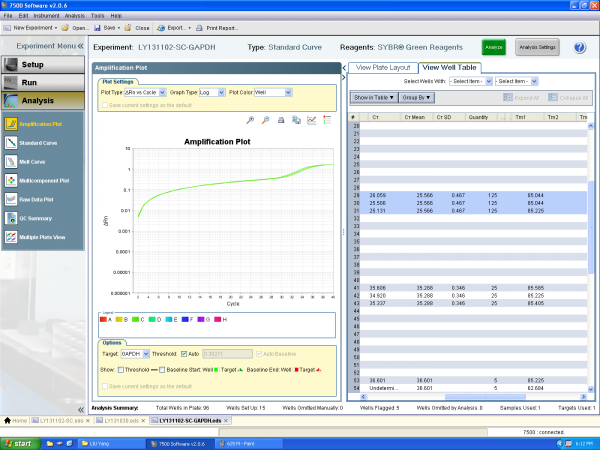Click the Run section icon
The height and width of the screenshot is (450, 600).
[11, 82]
